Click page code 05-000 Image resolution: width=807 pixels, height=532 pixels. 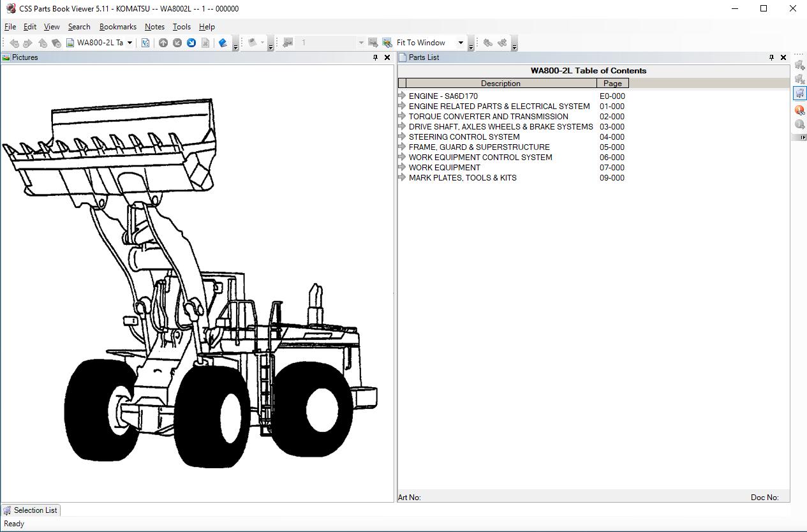click(x=612, y=147)
